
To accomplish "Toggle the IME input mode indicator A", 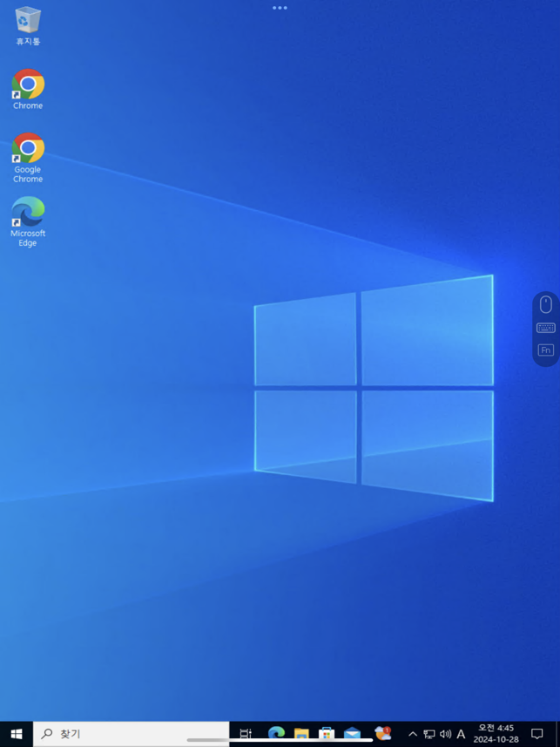I will tap(461, 734).
